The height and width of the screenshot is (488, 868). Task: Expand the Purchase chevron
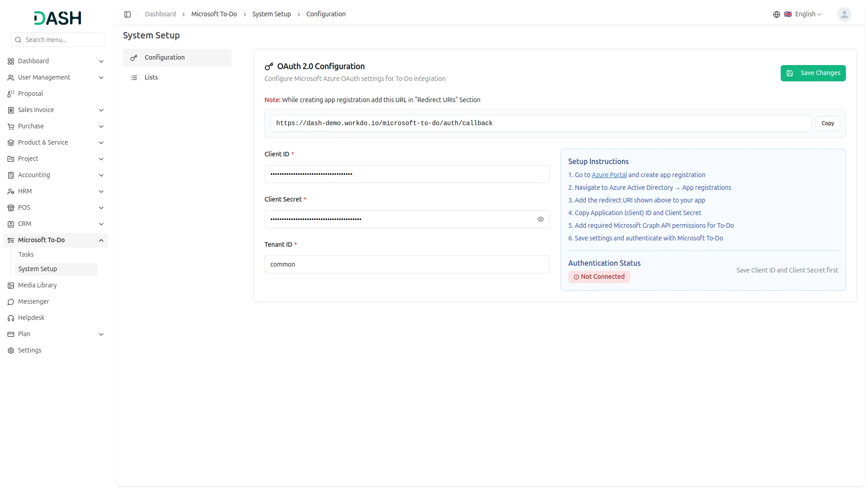(101, 127)
